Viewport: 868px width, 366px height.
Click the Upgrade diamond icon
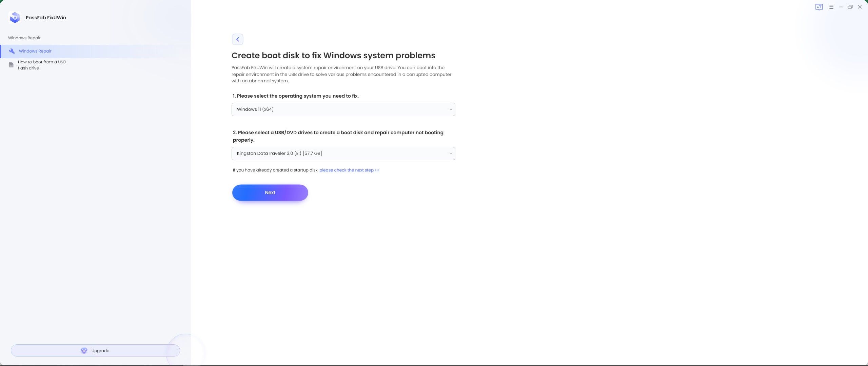point(84,350)
